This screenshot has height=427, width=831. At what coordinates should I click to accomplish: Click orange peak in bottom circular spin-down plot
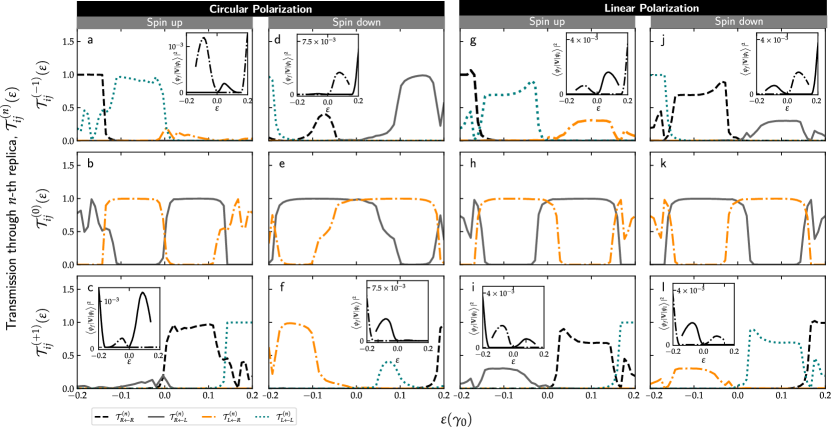pyautogui.click(x=291, y=323)
